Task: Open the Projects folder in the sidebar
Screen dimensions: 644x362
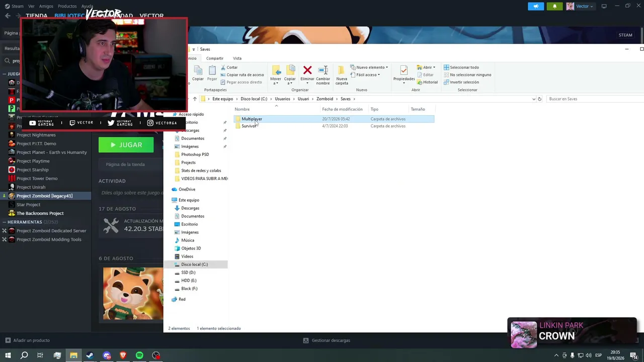Action: click(188, 162)
